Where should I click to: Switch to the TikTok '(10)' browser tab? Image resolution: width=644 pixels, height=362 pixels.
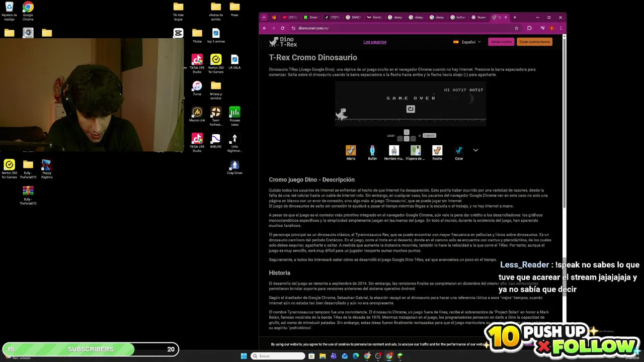(x=332, y=17)
